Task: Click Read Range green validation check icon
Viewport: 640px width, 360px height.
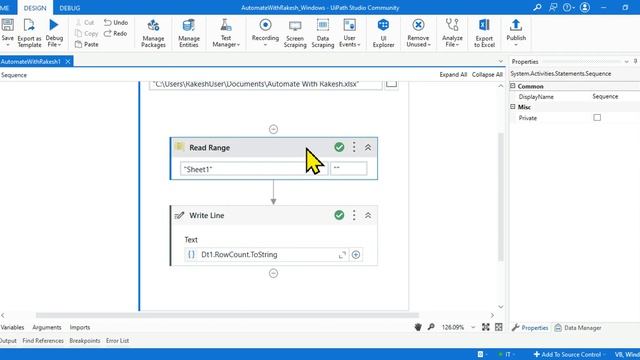Action: click(339, 147)
